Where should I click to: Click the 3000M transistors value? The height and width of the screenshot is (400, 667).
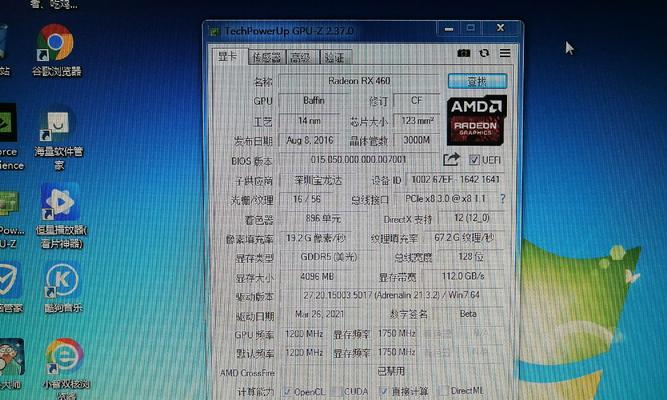coord(417,140)
